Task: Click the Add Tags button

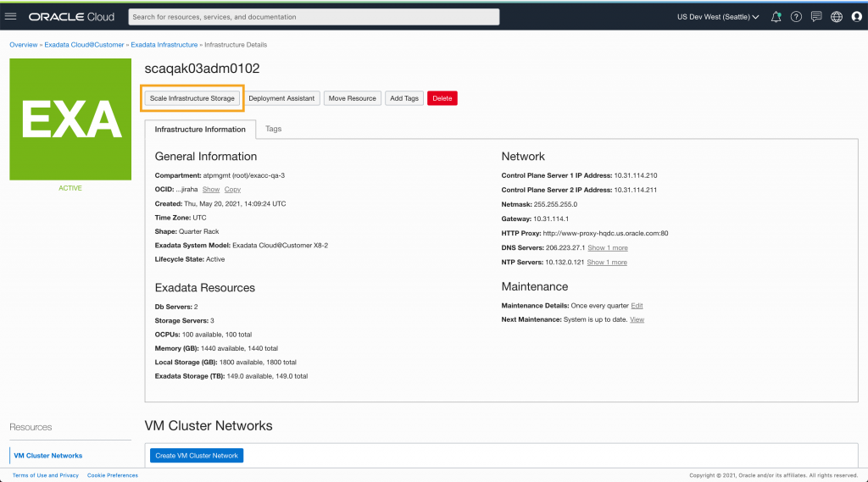Action: (x=404, y=98)
